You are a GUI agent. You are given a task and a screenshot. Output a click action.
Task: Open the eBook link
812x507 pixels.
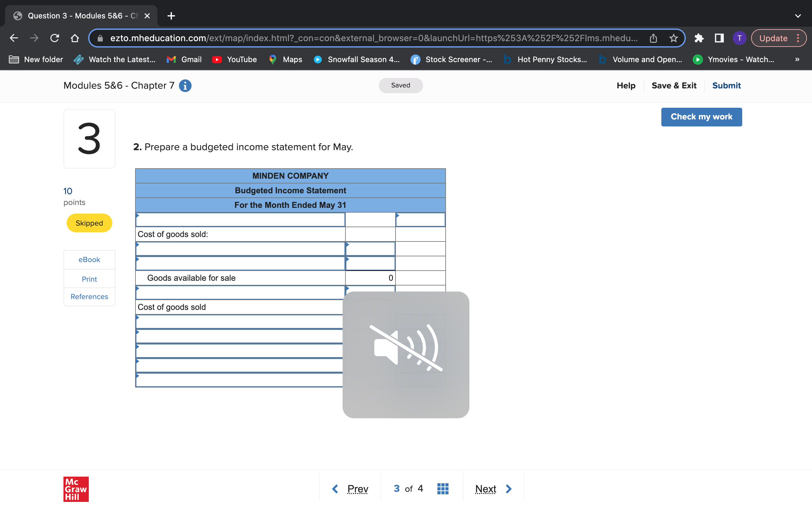click(x=89, y=260)
